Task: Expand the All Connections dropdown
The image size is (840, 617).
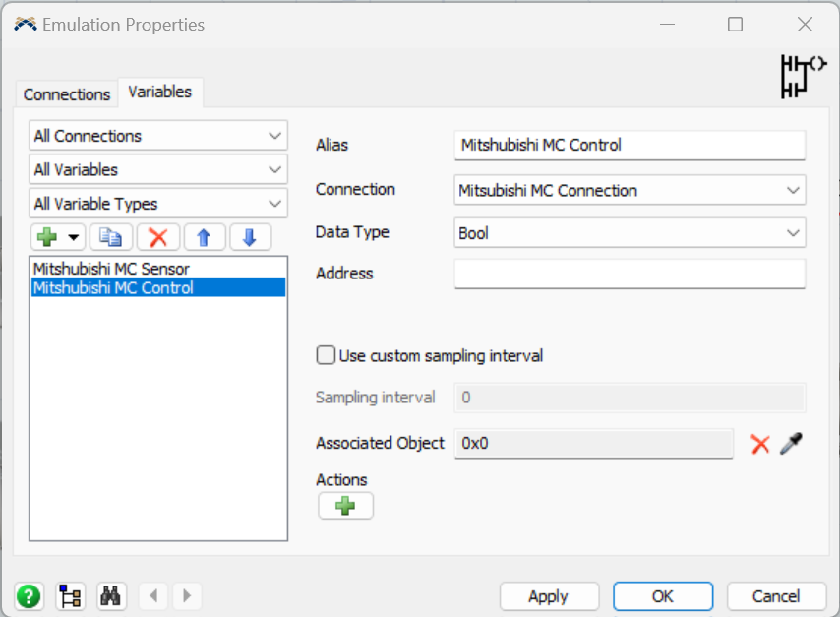Action: (157, 136)
